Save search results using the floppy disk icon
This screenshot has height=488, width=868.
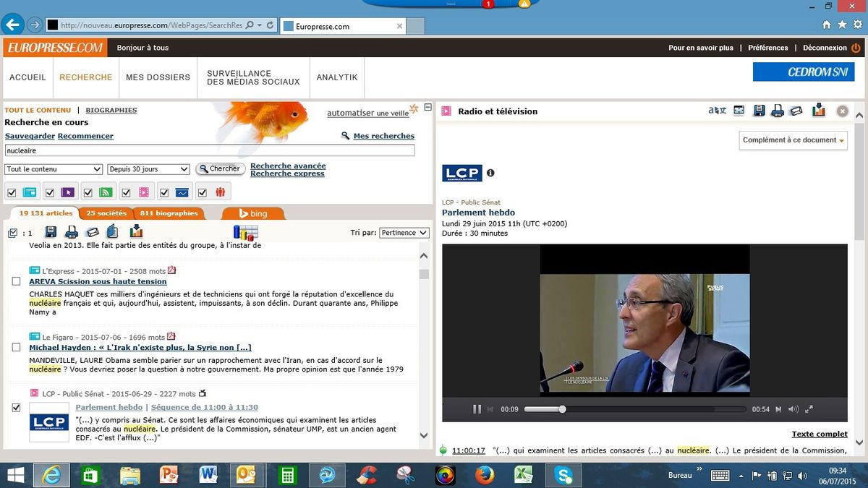[51, 232]
